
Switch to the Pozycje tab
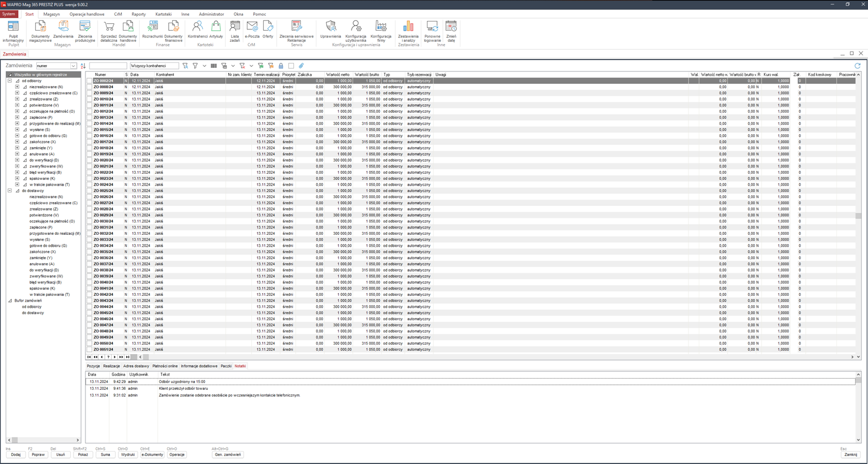click(x=93, y=366)
